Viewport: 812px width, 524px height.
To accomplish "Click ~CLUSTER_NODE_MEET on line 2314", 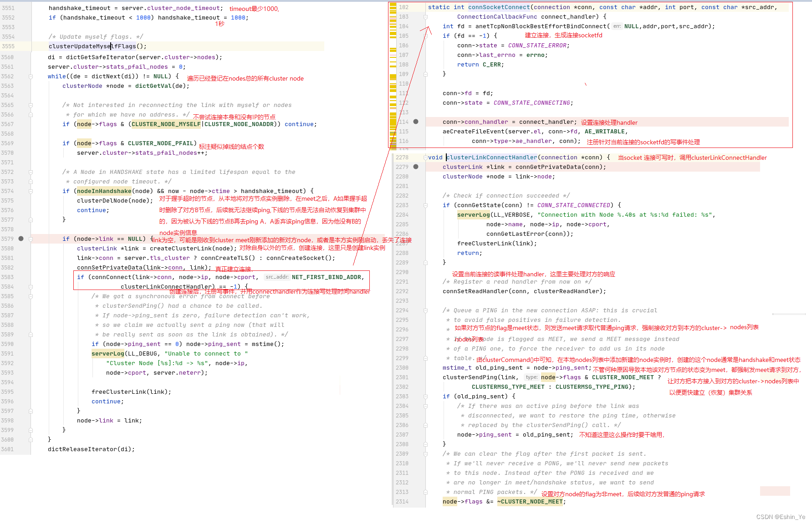I will click(x=530, y=502).
